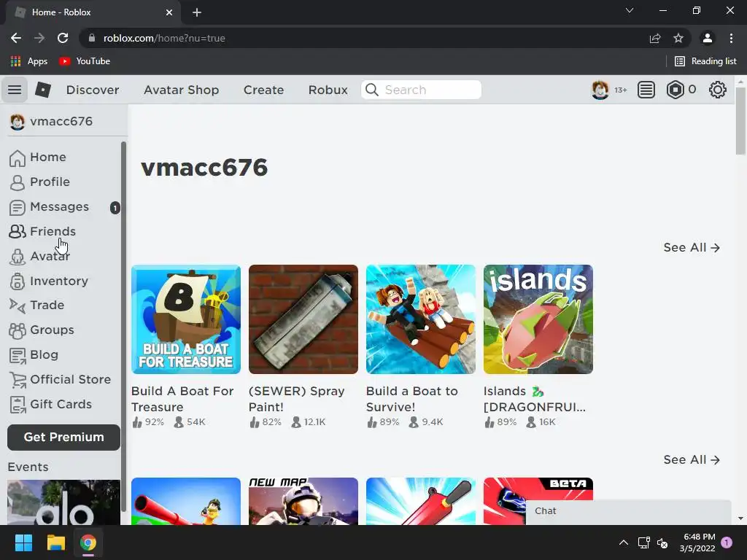Open the Inventory sidebar link
The height and width of the screenshot is (560, 747).
coord(59,281)
